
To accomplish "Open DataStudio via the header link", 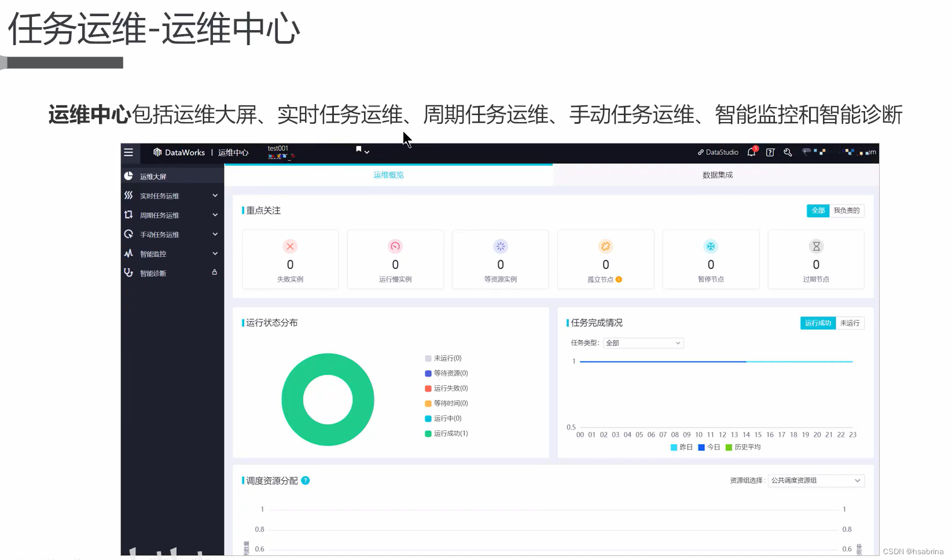I will click(718, 152).
